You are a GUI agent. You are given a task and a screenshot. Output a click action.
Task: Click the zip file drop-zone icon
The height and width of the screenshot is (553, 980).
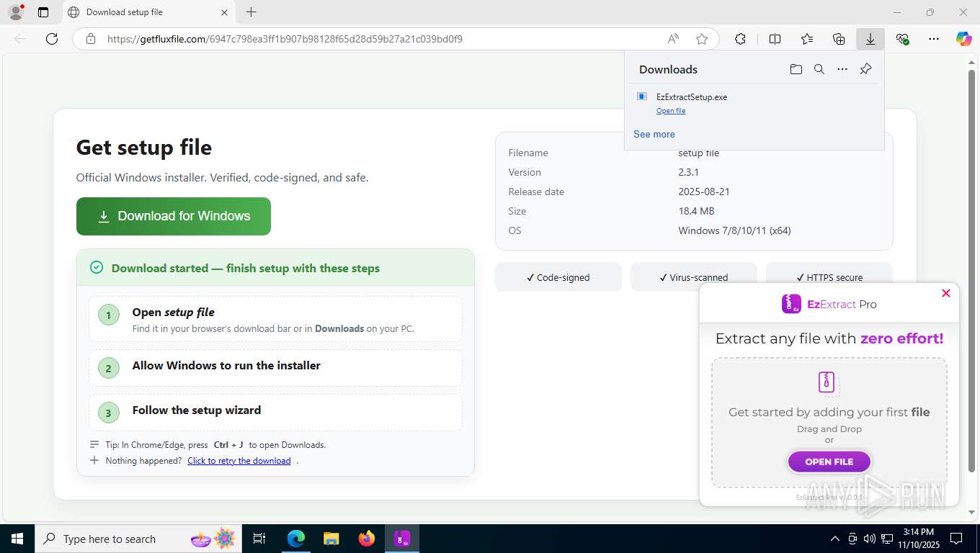827,382
